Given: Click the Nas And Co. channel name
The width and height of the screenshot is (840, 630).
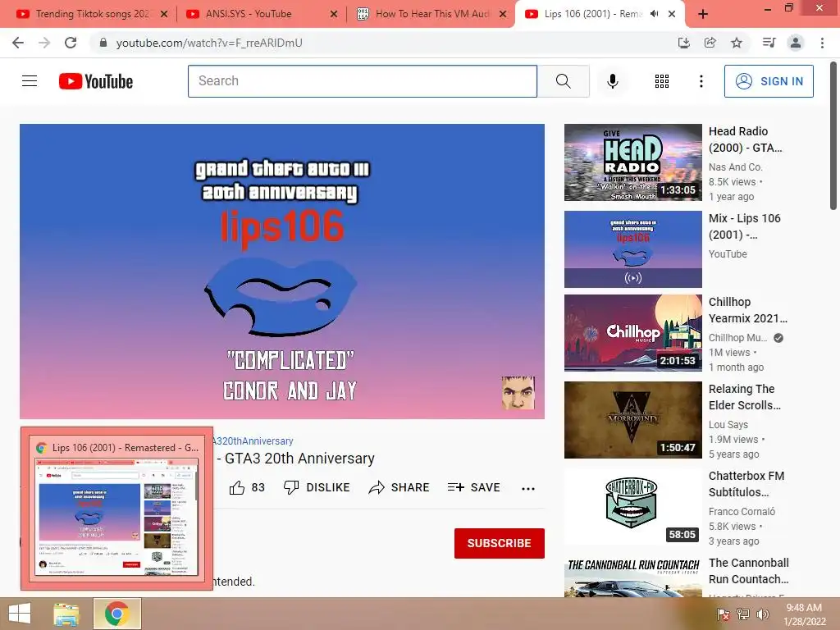Looking at the screenshot, I should click(x=736, y=167).
